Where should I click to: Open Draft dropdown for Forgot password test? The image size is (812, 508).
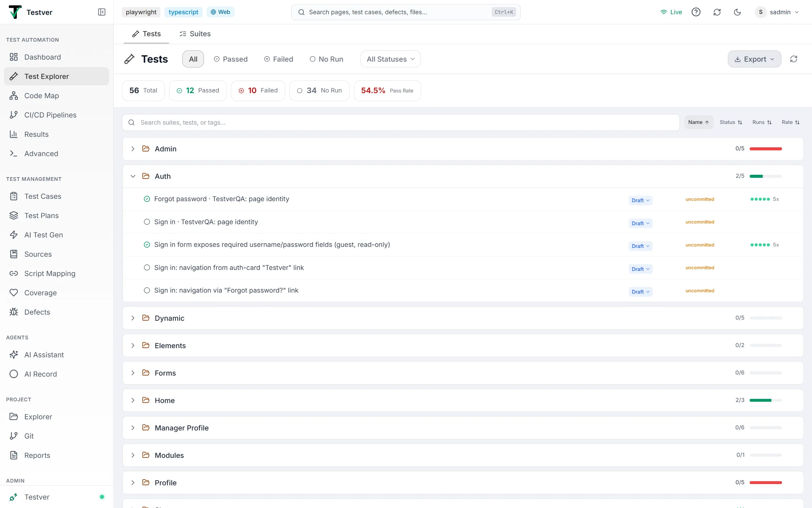[640, 200]
